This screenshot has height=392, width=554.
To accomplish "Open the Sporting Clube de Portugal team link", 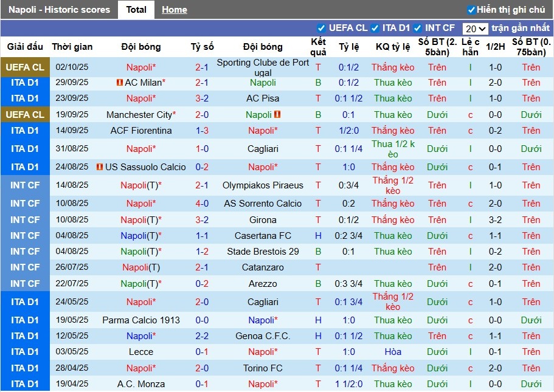I will [263, 67].
